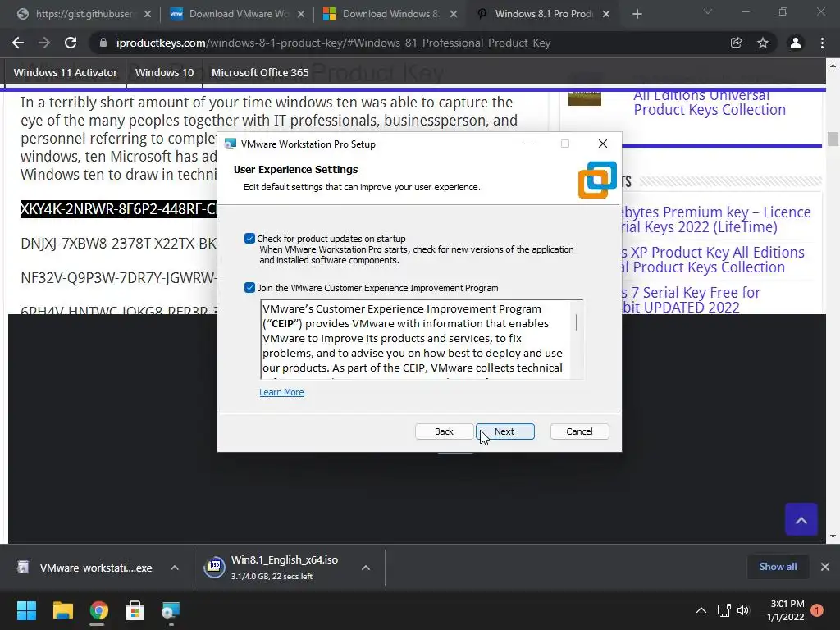Click the highlighted XKY4K-2NRWR product key
Viewport: 840px width, 630px height.
[118, 209]
